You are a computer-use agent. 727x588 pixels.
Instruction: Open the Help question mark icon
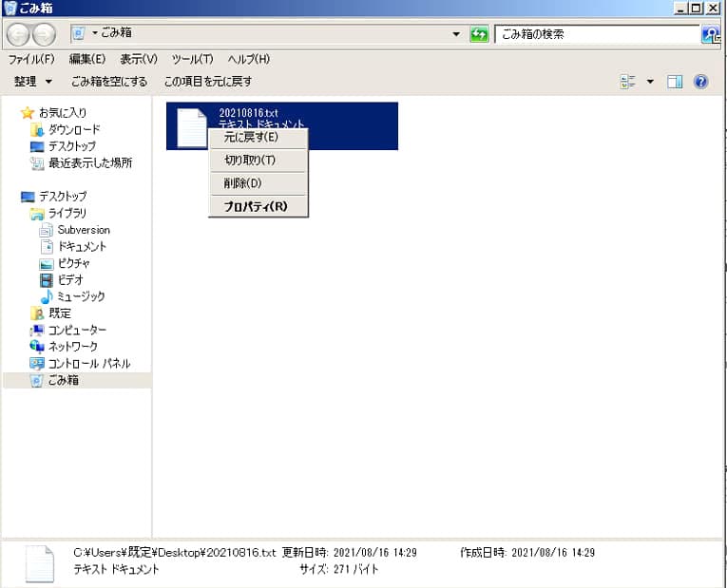(x=701, y=82)
